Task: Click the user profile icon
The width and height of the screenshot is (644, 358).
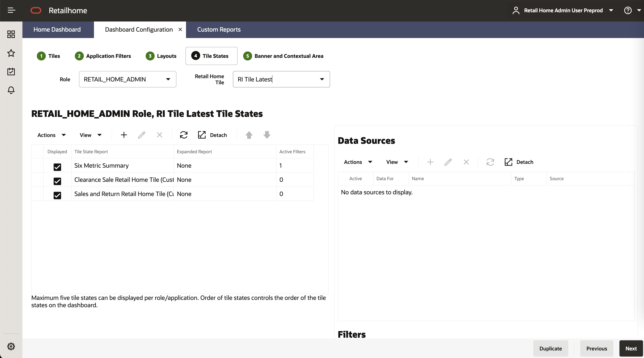Action: 516,10
